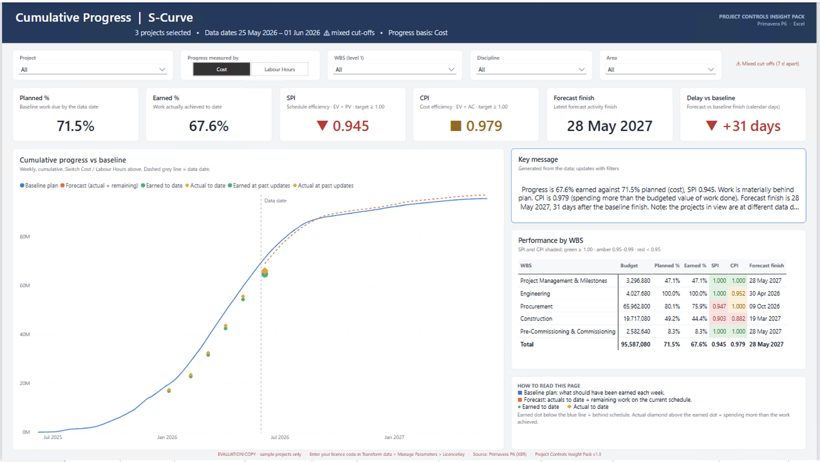
Task: Sort table by 'Earned %' column header
Action: tap(695, 266)
